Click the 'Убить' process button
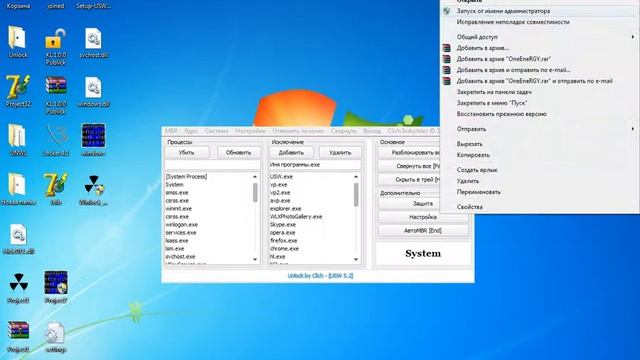The height and width of the screenshot is (360, 640). (187, 153)
